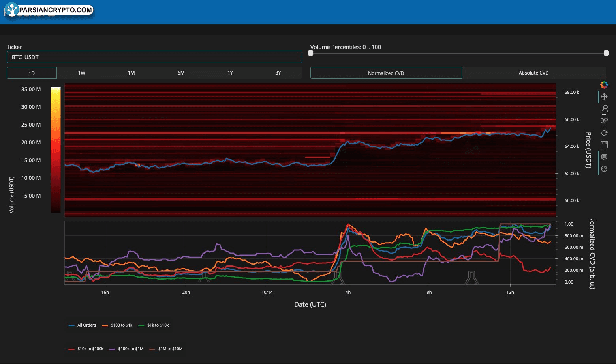Click the Volume Percentiles: 0 .. 100 label
616x364 pixels.
click(x=346, y=47)
